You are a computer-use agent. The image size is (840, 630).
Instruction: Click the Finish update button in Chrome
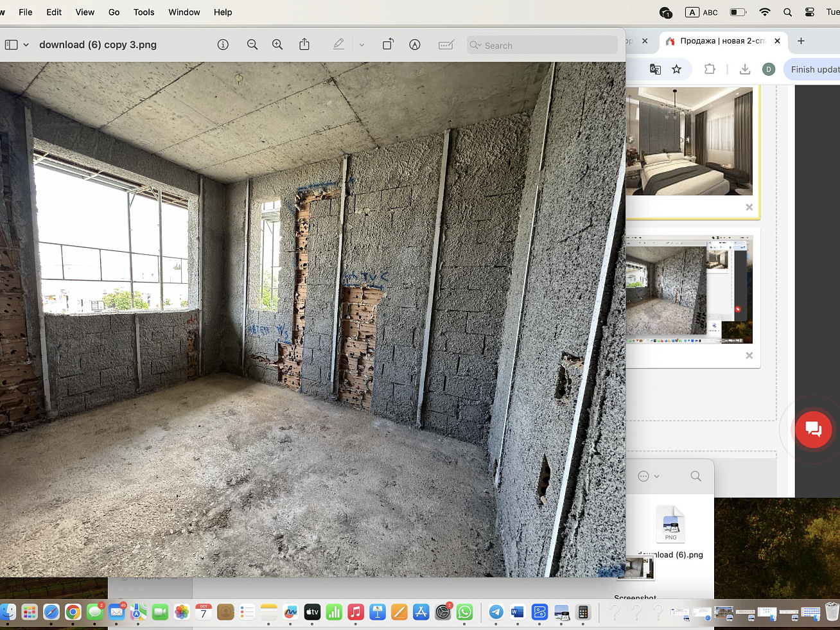pyautogui.click(x=814, y=69)
